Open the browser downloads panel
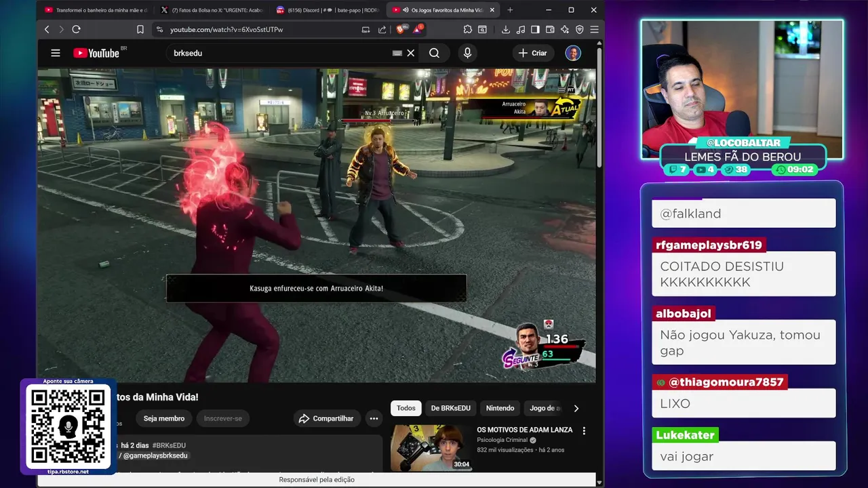 point(506,29)
